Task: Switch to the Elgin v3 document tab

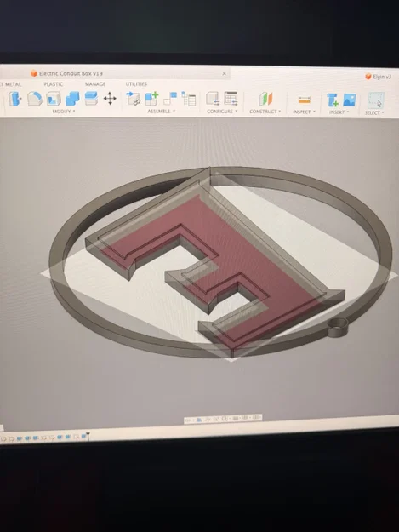Action: (379, 77)
